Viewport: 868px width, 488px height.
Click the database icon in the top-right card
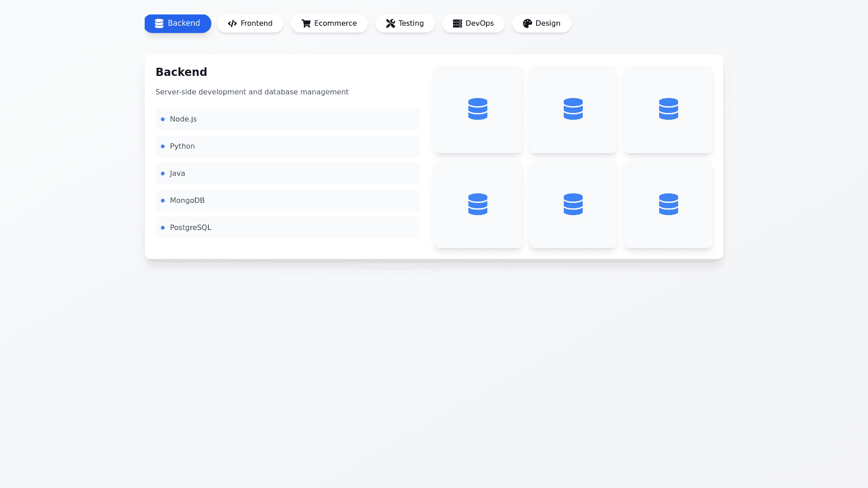(668, 109)
